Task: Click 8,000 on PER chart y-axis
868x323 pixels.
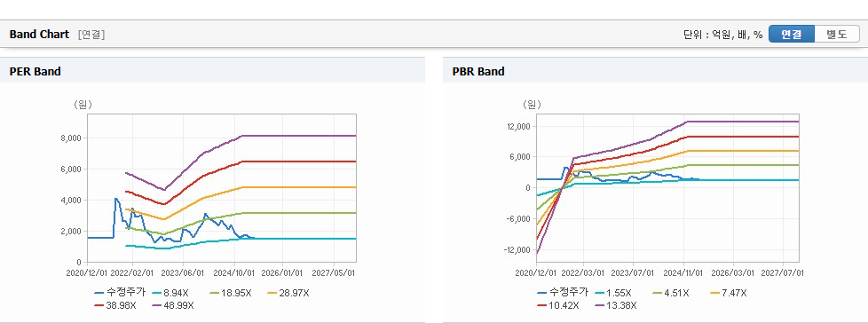Action: (71, 138)
